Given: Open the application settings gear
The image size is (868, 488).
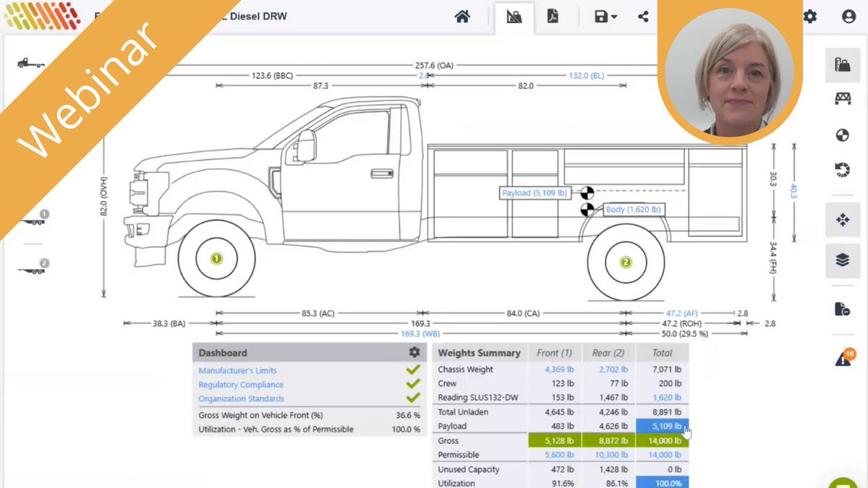Looking at the screenshot, I should coord(810,16).
